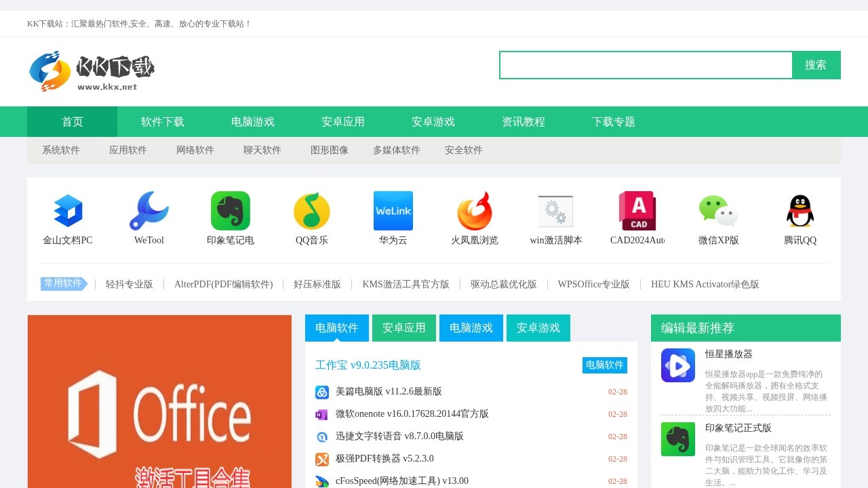Click the QQ音乐 green music icon
The image size is (868, 488).
coord(311,210)
